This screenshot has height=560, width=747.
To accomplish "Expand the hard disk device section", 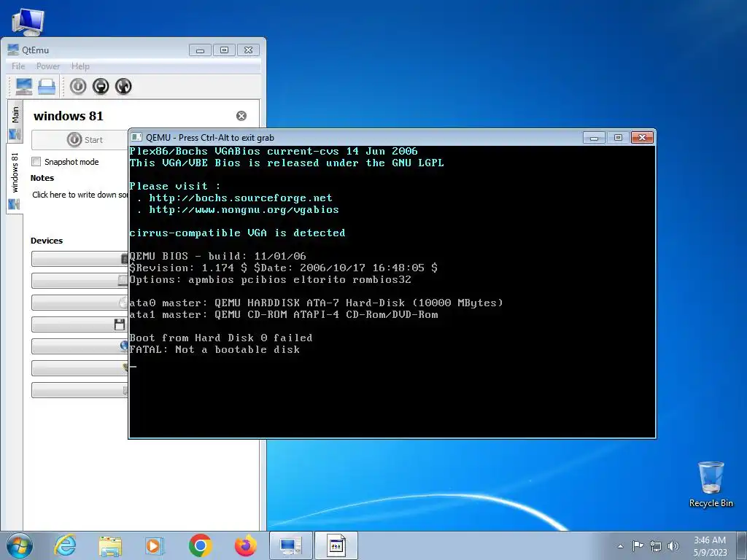I will pos(80,281).
